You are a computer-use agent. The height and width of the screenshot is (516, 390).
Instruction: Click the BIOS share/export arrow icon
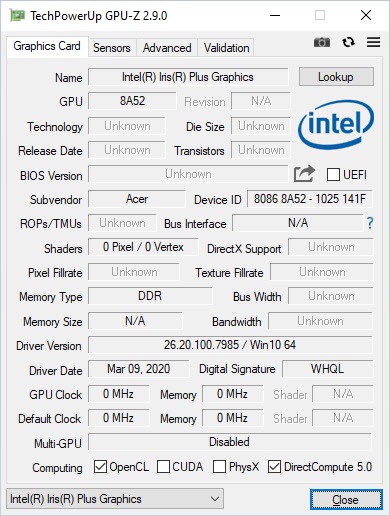click(x=304, y=174)
